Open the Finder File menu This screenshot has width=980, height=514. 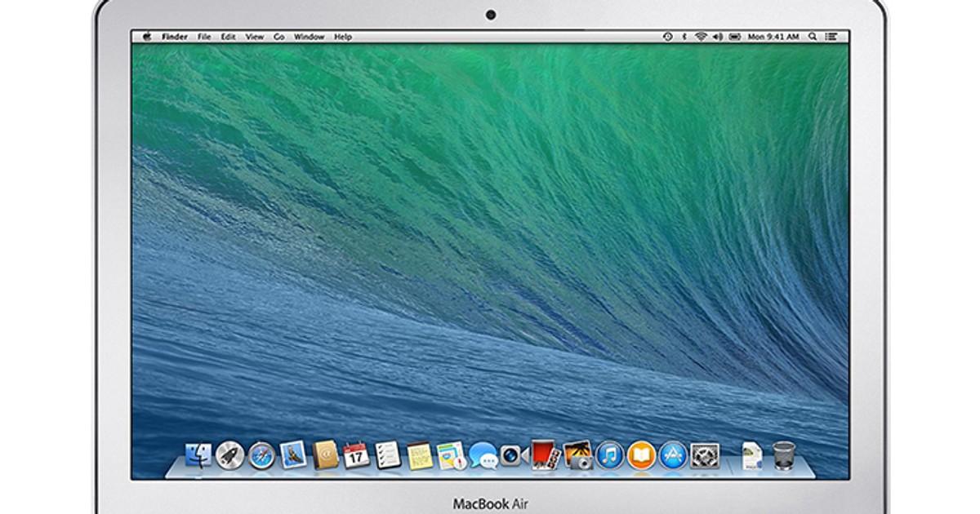tap(203, 37)
